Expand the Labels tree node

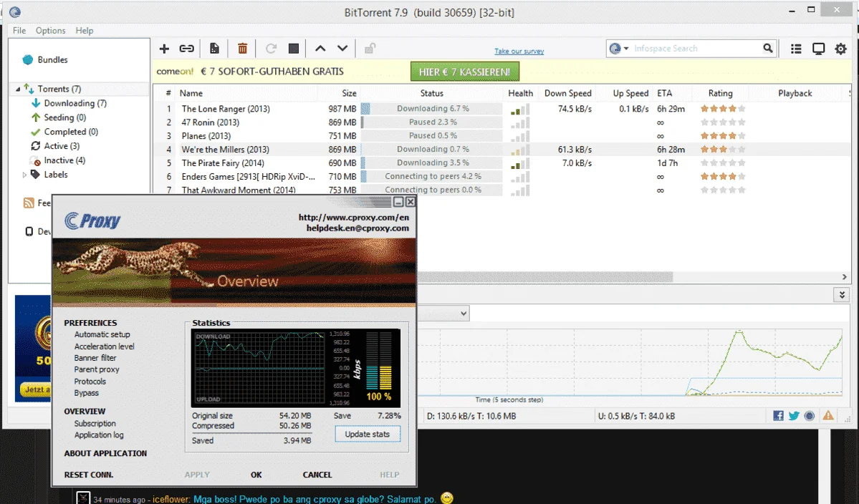(24, 175)
